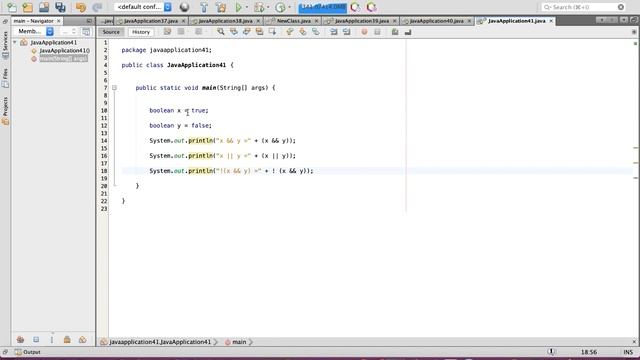Close the JavaApplication41.java tab
Screen dimensions: 640x360
pyautogui.click(x=551, y=21)
